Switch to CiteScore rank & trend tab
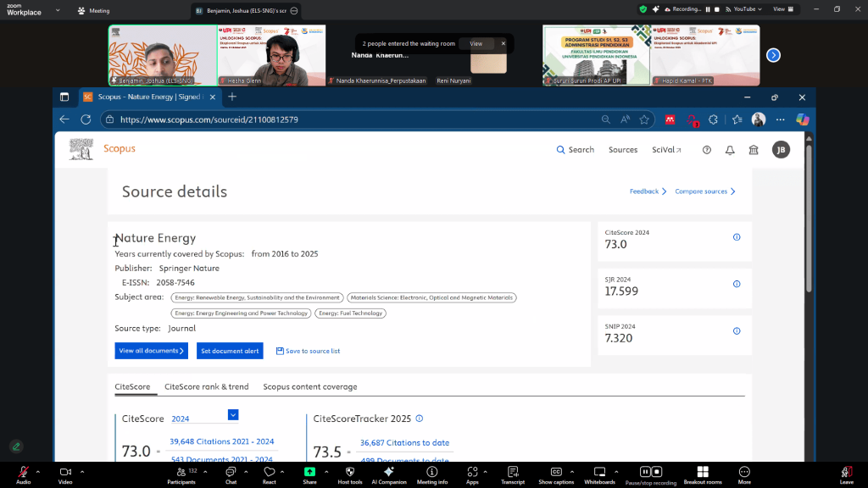This screenshot has height=488, width=868. pos(206,387)
